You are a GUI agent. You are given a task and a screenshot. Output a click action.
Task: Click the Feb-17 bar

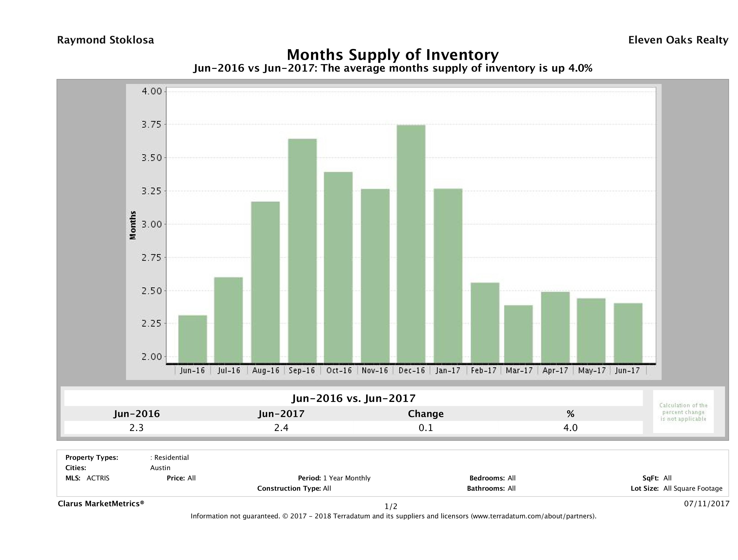[x=485, y=323]
